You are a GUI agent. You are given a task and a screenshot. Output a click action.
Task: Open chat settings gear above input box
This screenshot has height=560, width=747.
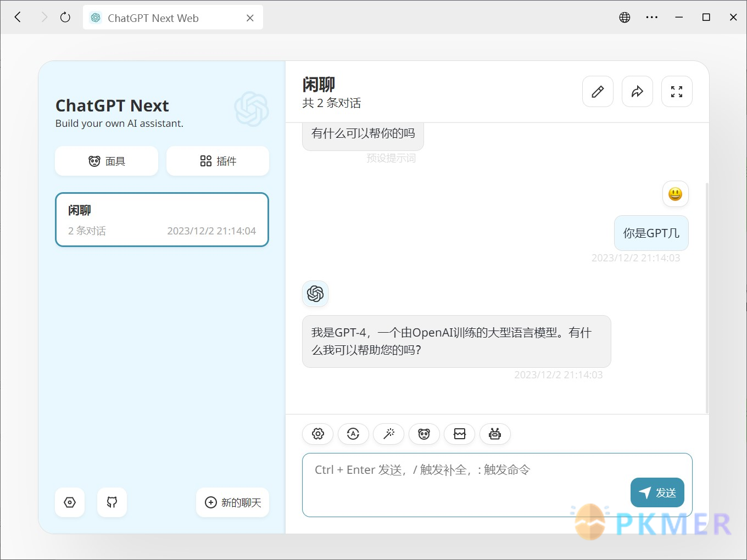click(318, 434)
